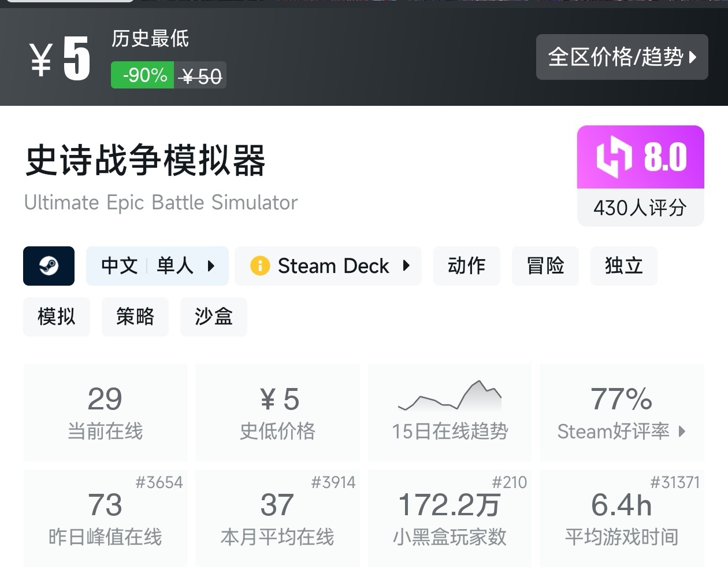Tap the 史诗战争模拟器 game title
The height and width of the screenshot is (580, 728).
145,160
